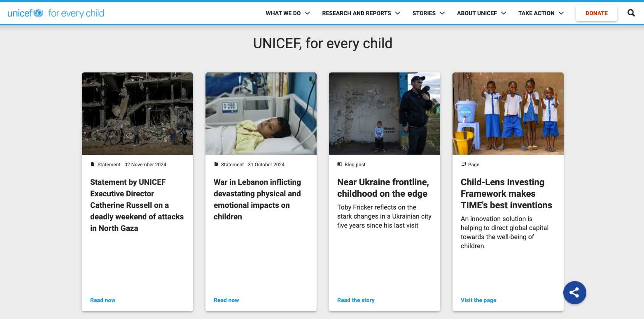Expand the What We Do chevron
Screen dimensions: 644x319
307,13
